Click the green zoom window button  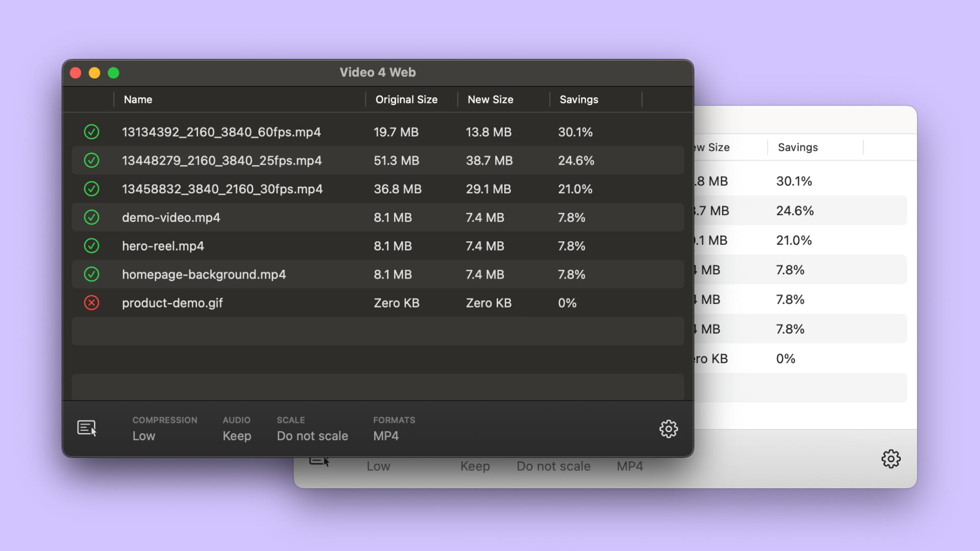(113, 73)
